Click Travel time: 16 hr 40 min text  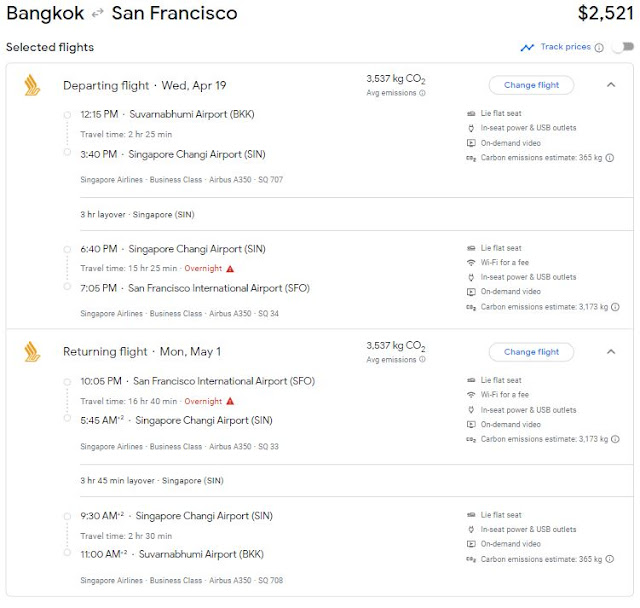pos(129,402)
